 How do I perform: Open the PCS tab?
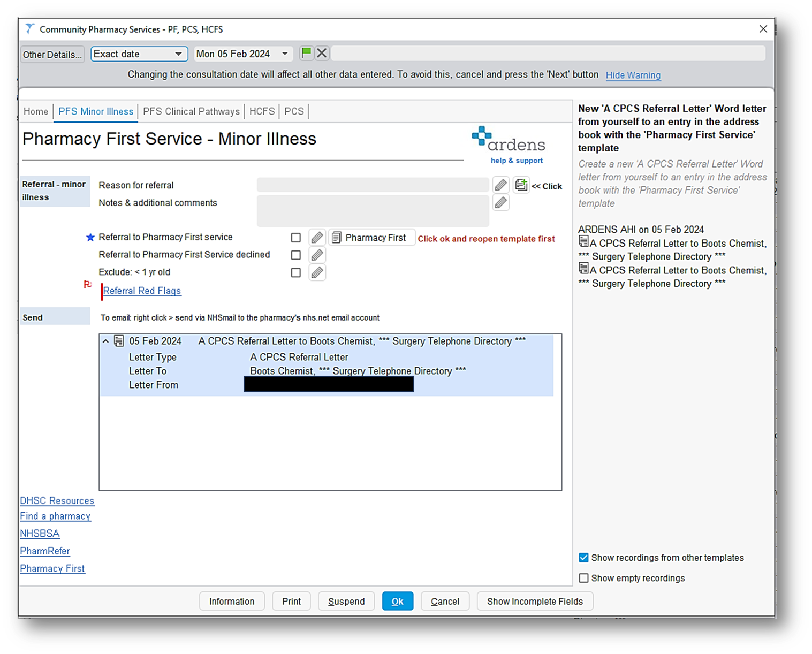point(294,111)
